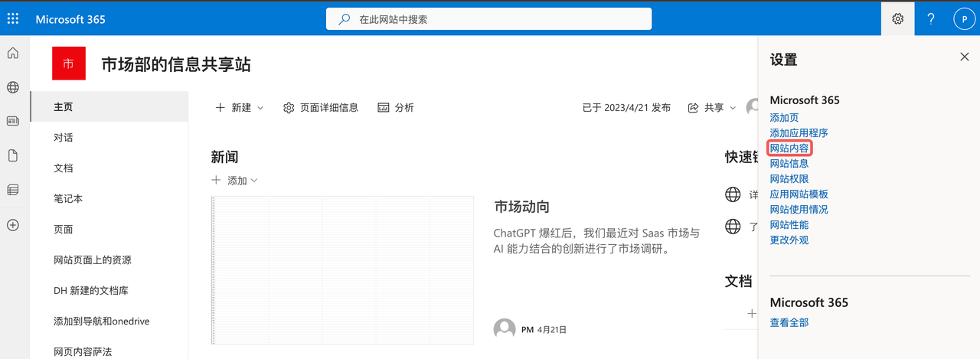Open the 网站内容 link
The width and height of the screenshot is (980, 359).
[789, 148]
